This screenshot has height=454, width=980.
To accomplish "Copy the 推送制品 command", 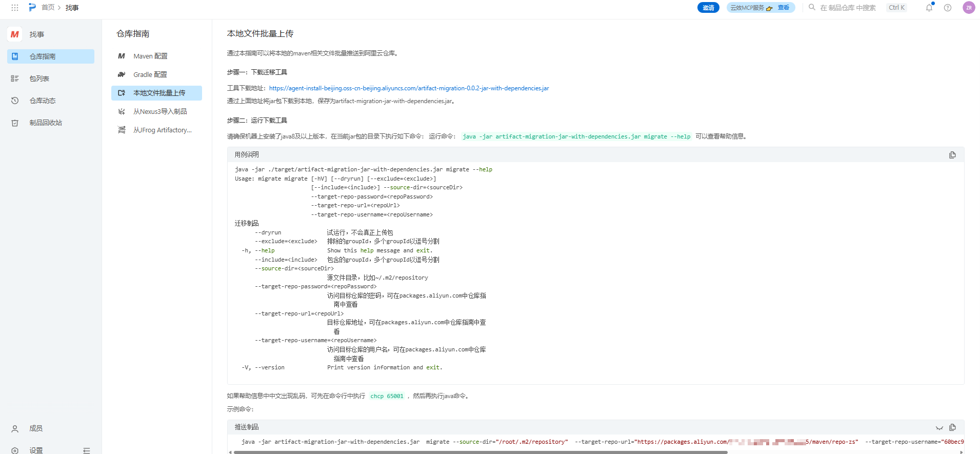I will [x=952, y=427].
